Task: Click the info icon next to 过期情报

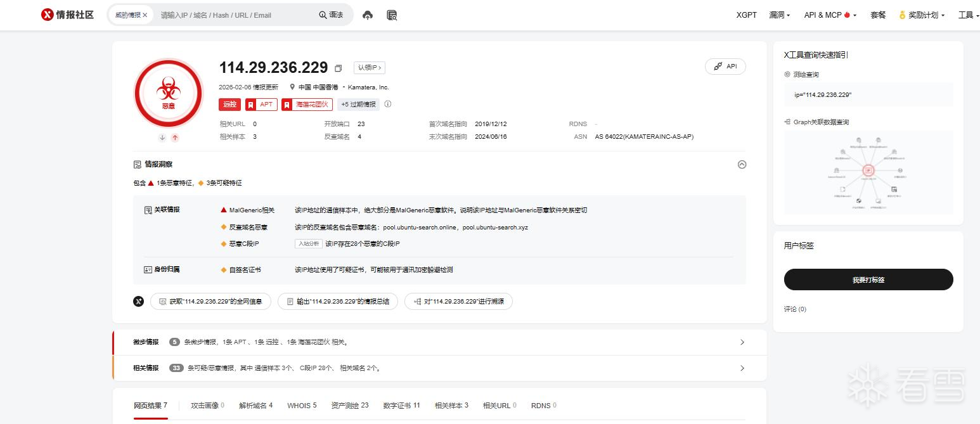Action: click(x=388, y=105)
